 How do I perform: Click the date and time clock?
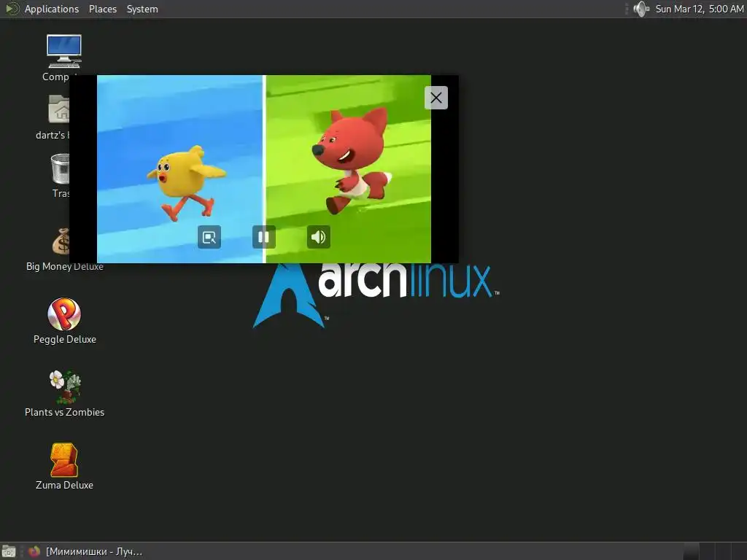coord(699,9)
